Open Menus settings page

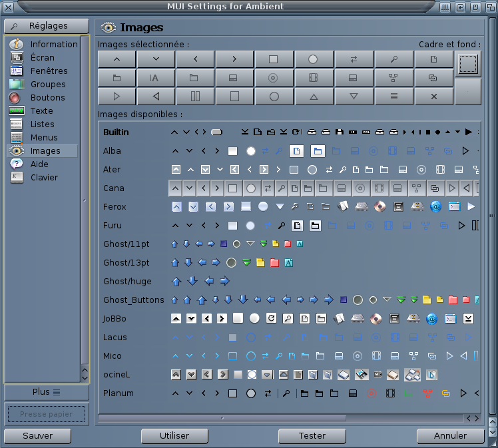pos(43,138)
